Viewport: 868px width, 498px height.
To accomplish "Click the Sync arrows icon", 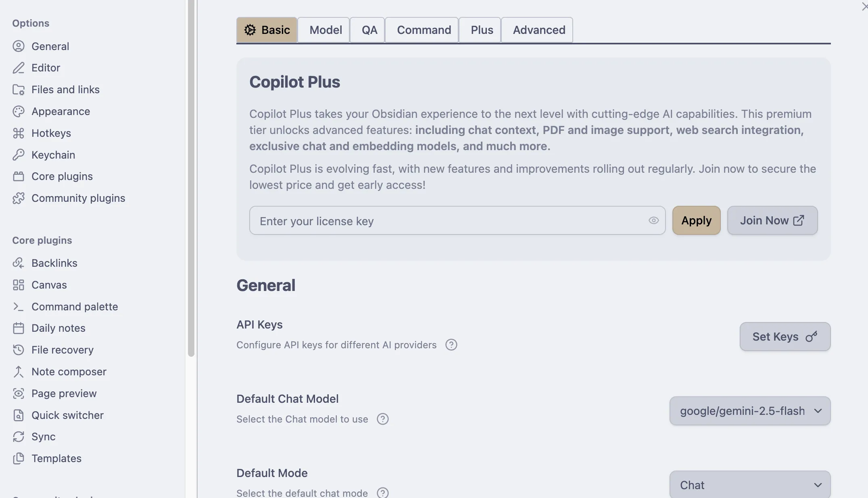I will [x=19, y=437].
